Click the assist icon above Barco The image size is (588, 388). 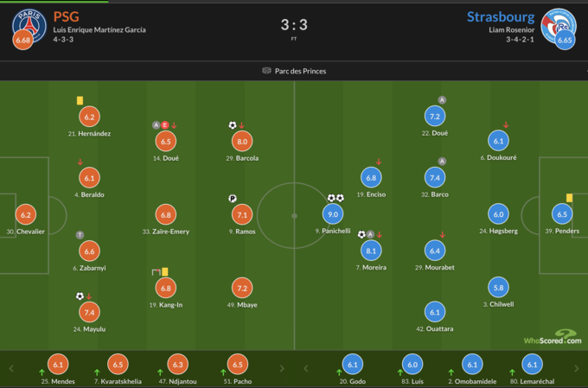pyautogui.click(x=441, y=162)
